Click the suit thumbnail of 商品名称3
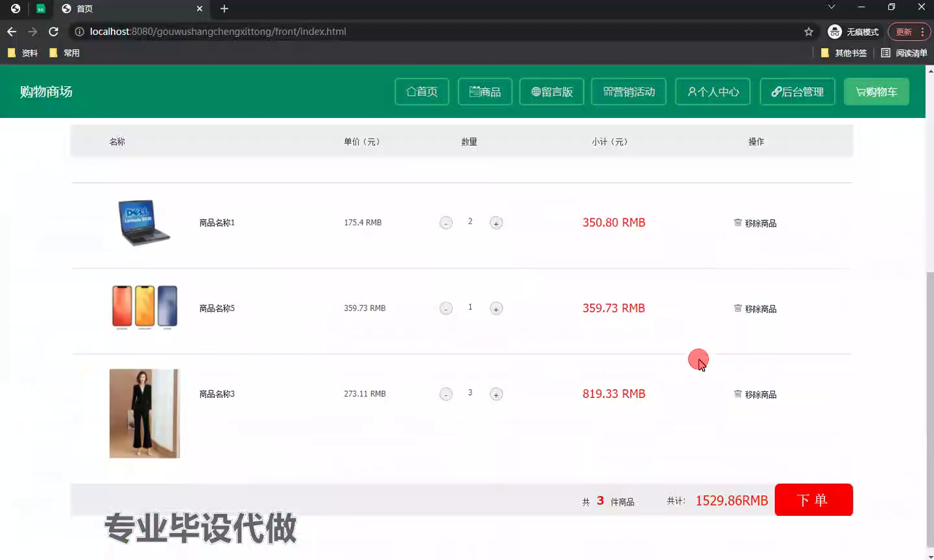The height and width of the screenshot is (560, 934). point(145,414)
